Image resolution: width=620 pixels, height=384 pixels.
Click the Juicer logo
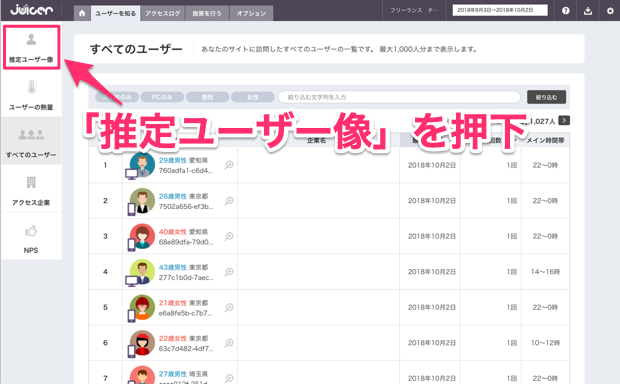[31, 9]
